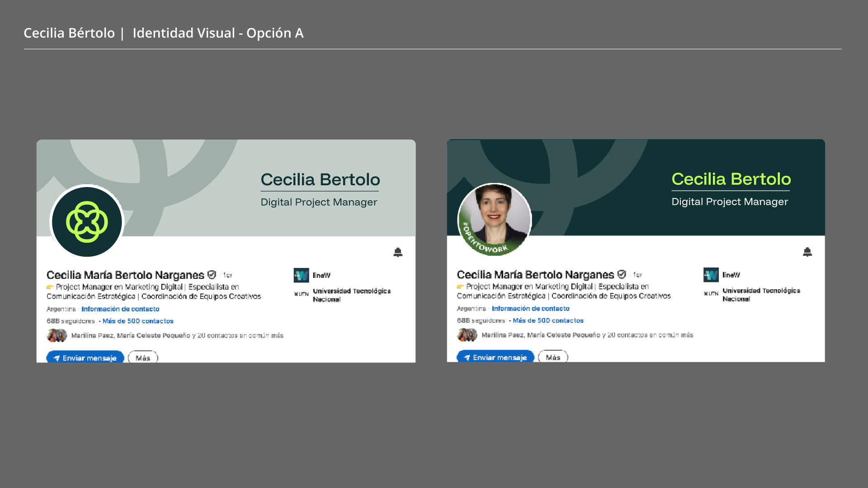Image resolution: width=868 pixels, height=488 pixels.
Task: Click Universidad Tecnológica Nacional on right card
Action: pos(761,294)
